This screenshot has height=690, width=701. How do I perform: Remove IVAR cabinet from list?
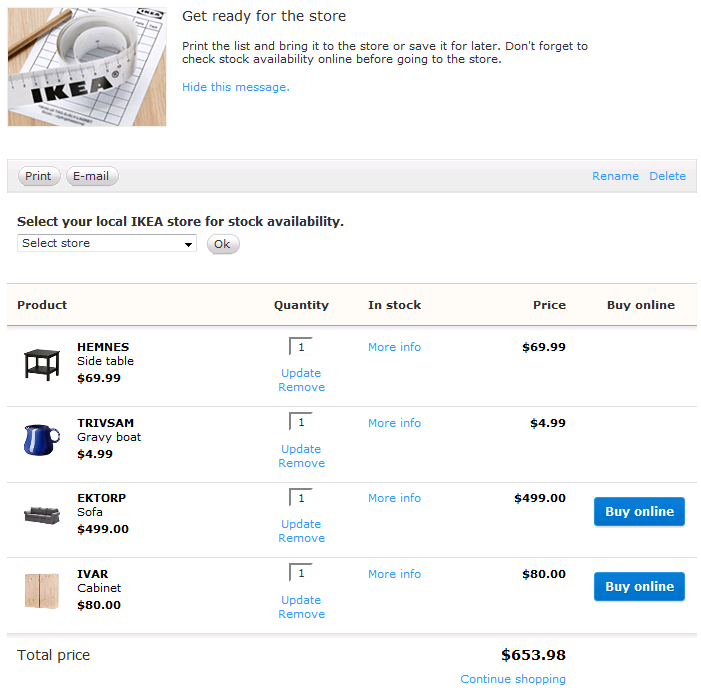click(301, 614)
